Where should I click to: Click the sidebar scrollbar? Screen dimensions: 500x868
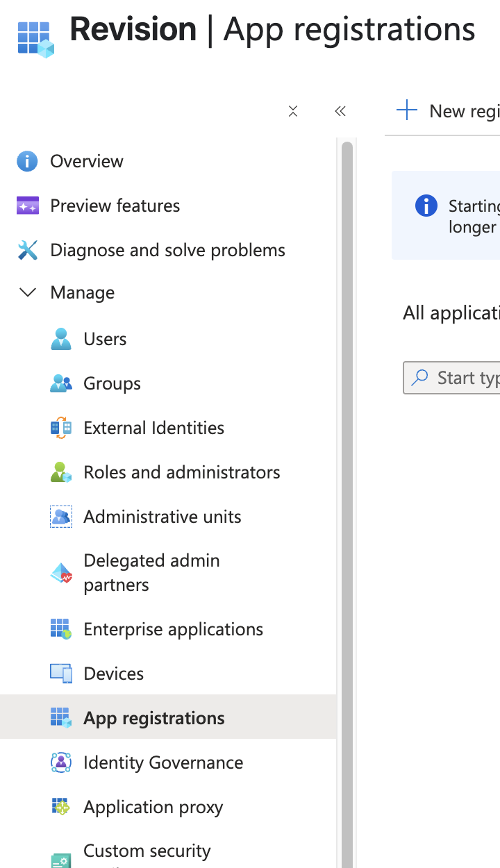tap(347, 486)
